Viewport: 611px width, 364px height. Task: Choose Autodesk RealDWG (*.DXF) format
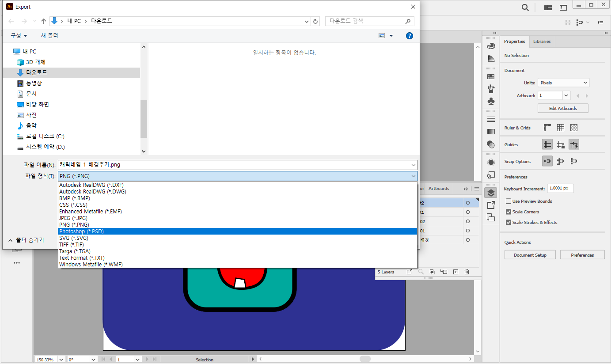[238, 185]
